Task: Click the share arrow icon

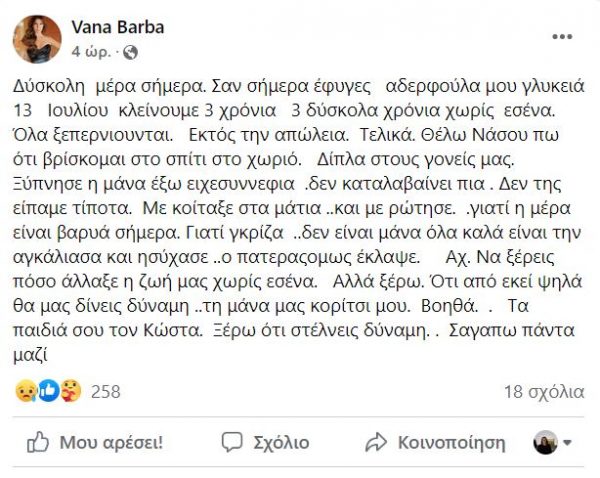Action: click(376, 442)
